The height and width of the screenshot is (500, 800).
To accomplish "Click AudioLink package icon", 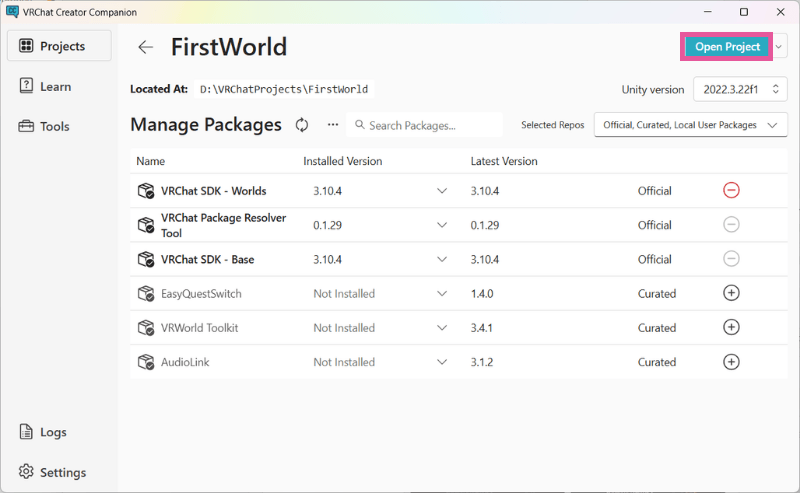I will [x=146, y=362].
